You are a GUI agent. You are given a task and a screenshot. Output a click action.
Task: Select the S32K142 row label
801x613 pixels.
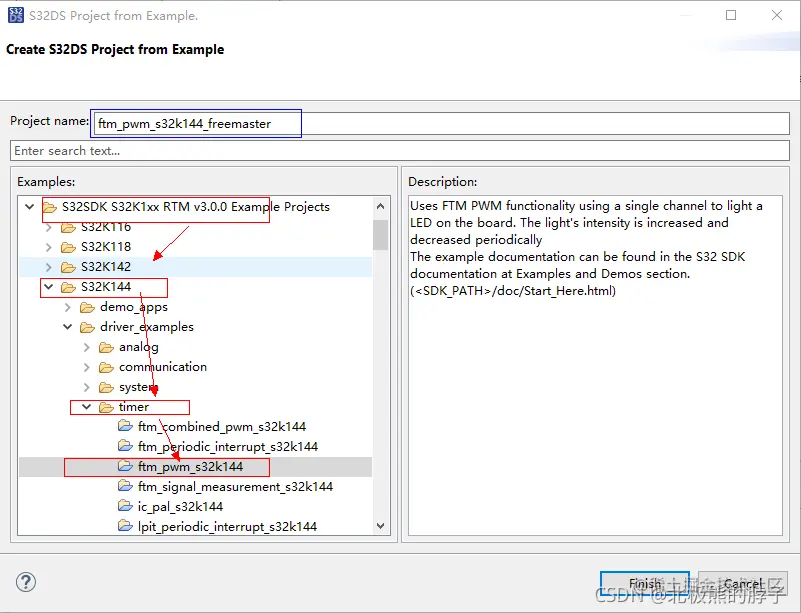pyautogui.click(x=106, y=267)
